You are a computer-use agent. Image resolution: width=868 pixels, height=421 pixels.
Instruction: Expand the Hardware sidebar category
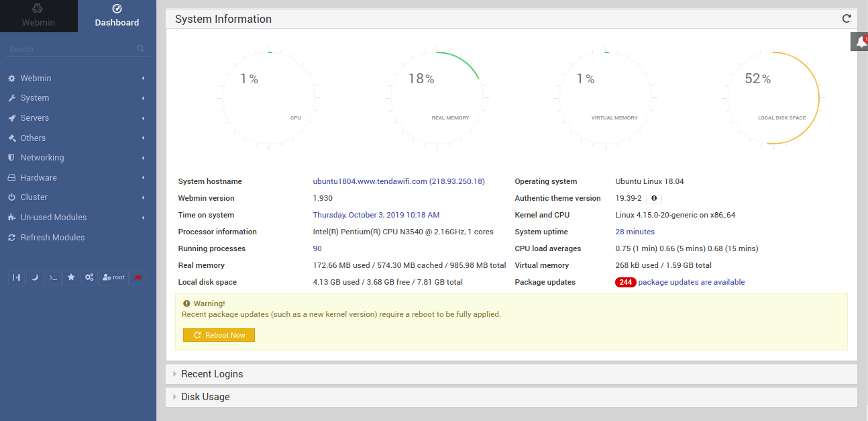coord(38,178)
